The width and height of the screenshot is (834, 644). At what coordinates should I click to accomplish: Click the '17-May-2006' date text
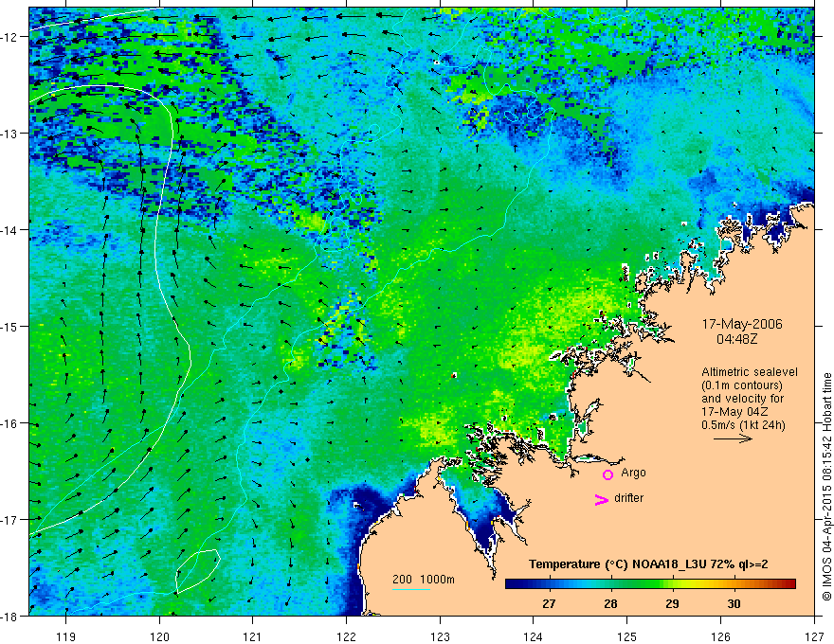[742, 324]
